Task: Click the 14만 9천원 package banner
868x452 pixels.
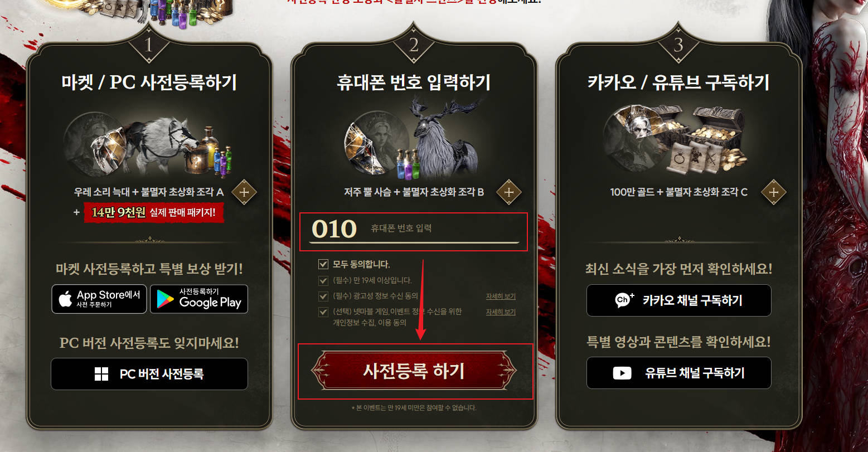Action: click(x=154, y=212)
